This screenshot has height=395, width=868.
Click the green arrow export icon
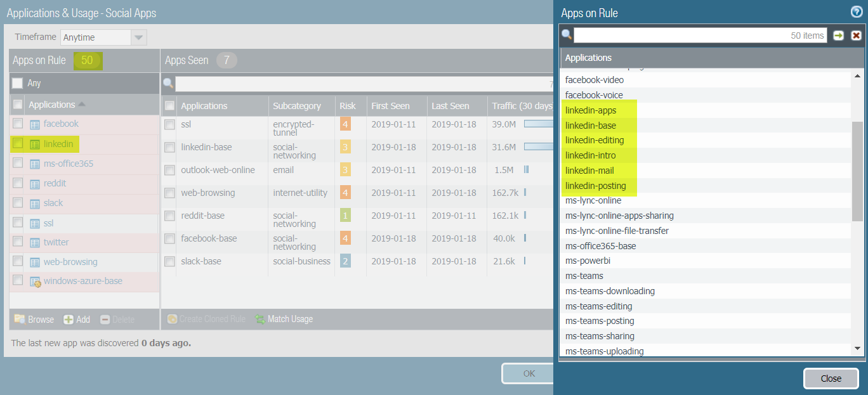pyautogui.click(x=838, y=36)
